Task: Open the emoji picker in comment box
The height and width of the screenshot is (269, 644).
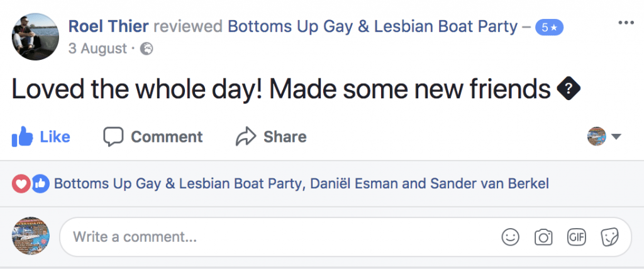Action: [510, 237]
